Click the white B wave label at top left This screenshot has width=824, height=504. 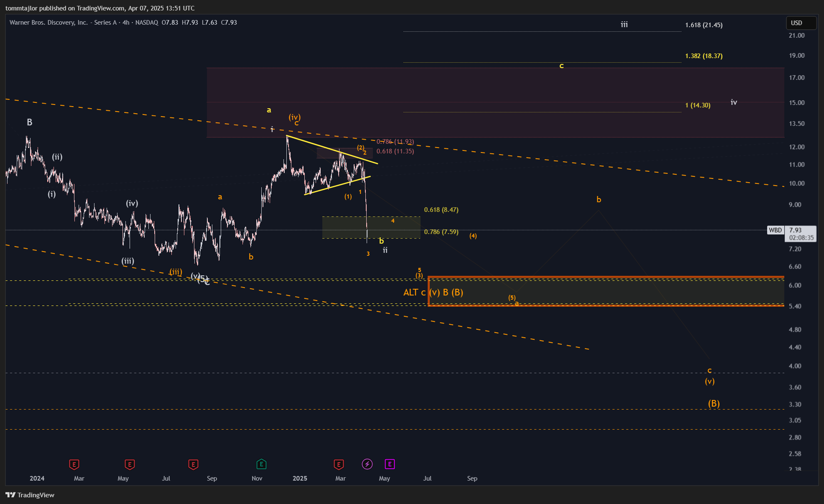tap(30, 122)
